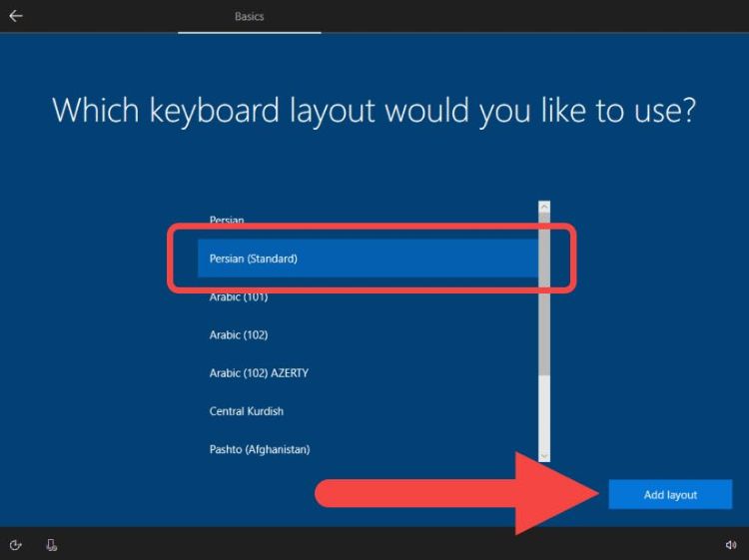Open the Ease of Access icon
Viewport: 749px width, 560px height.
16,545
